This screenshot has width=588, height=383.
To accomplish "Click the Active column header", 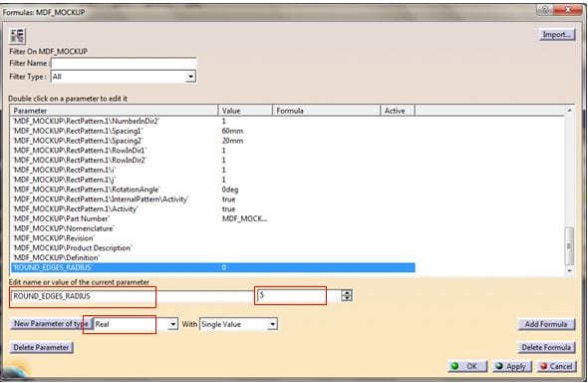I will point(398,111).
